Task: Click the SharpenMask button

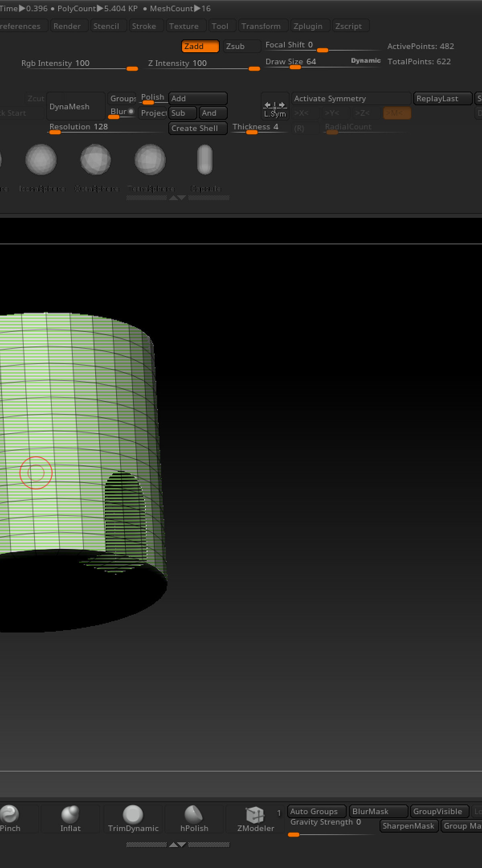Action: [x=409, y=826]
